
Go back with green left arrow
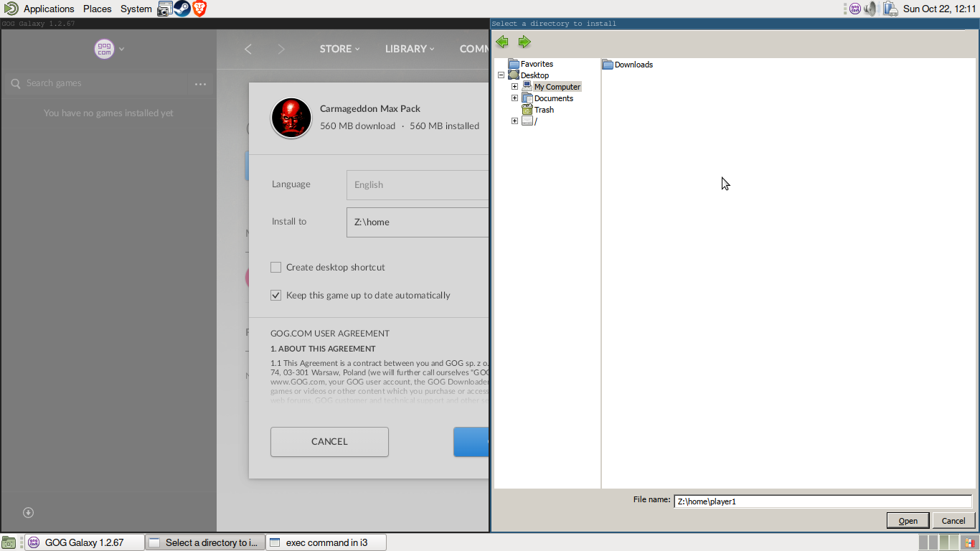(x=502, y=42)
